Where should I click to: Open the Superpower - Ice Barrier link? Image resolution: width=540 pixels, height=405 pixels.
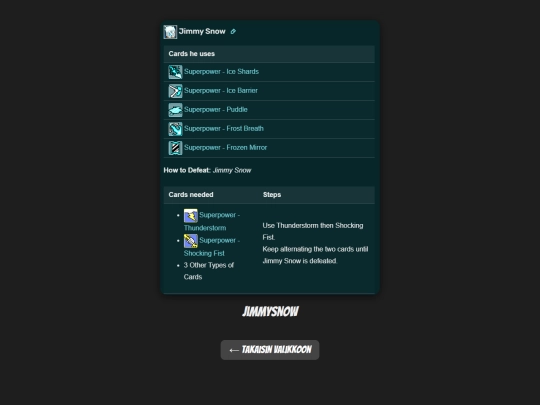click(221, 91)
